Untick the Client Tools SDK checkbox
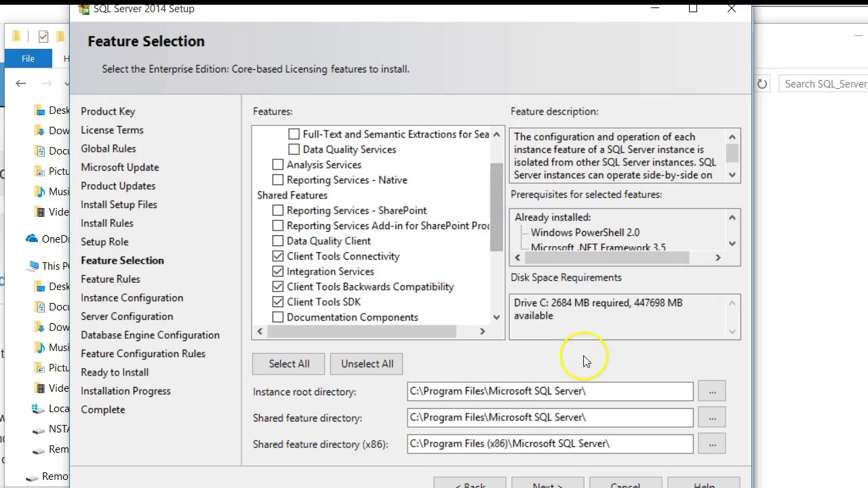 tap(278, 302)
